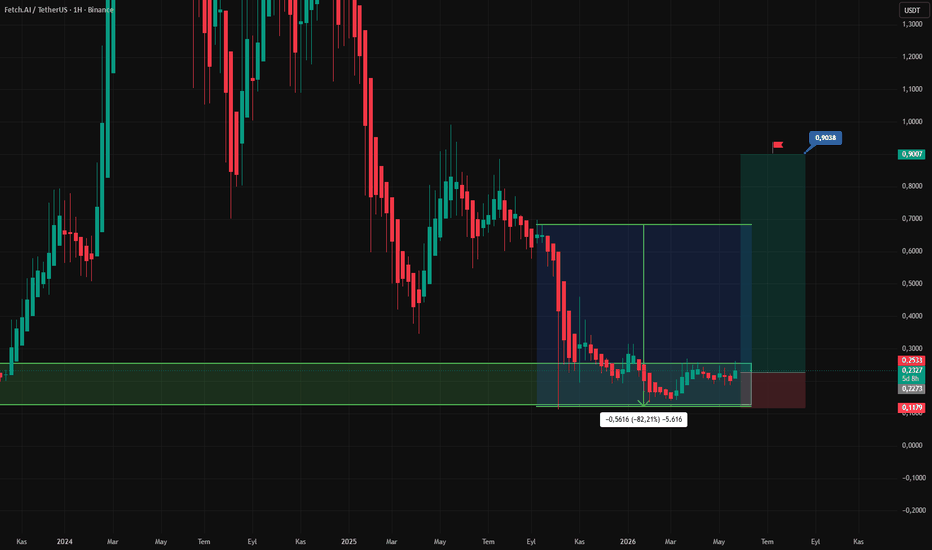Screen dimensions: 932x550
Task: Select the red stop-loss zone of position
Action: coord(773,390)
